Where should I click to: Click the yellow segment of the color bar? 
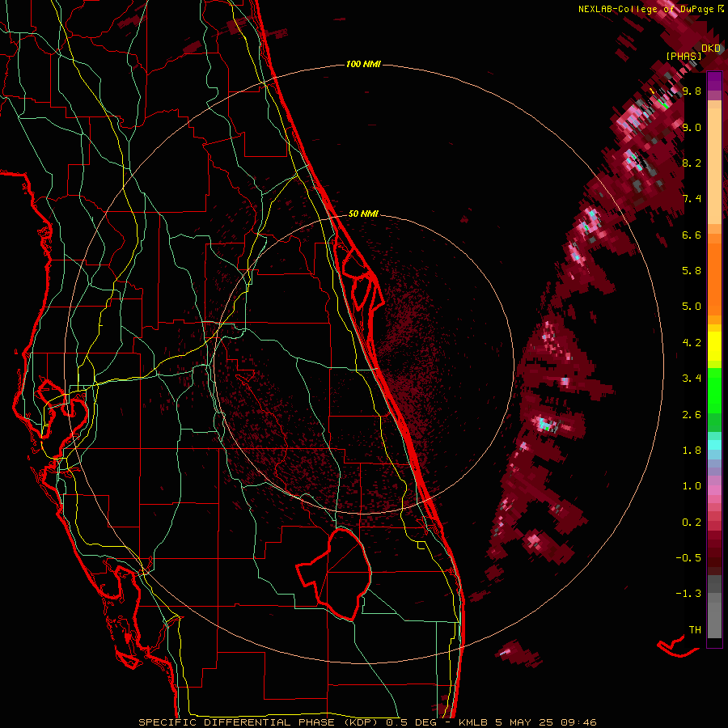[714, 346]
